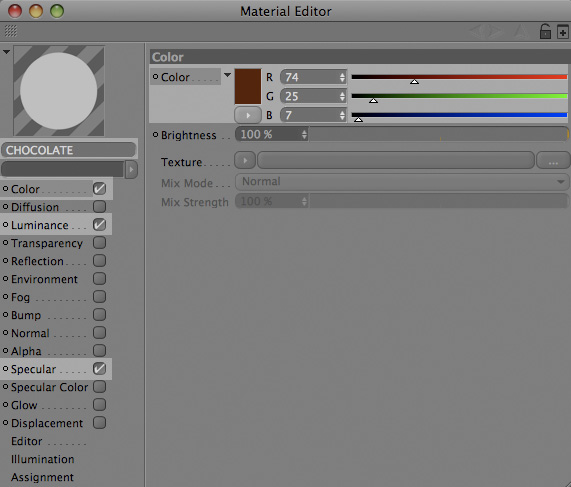This screenshot has width=571, height=487.
Task: Click the Texture browse ellipsis button
Action: 553,161
